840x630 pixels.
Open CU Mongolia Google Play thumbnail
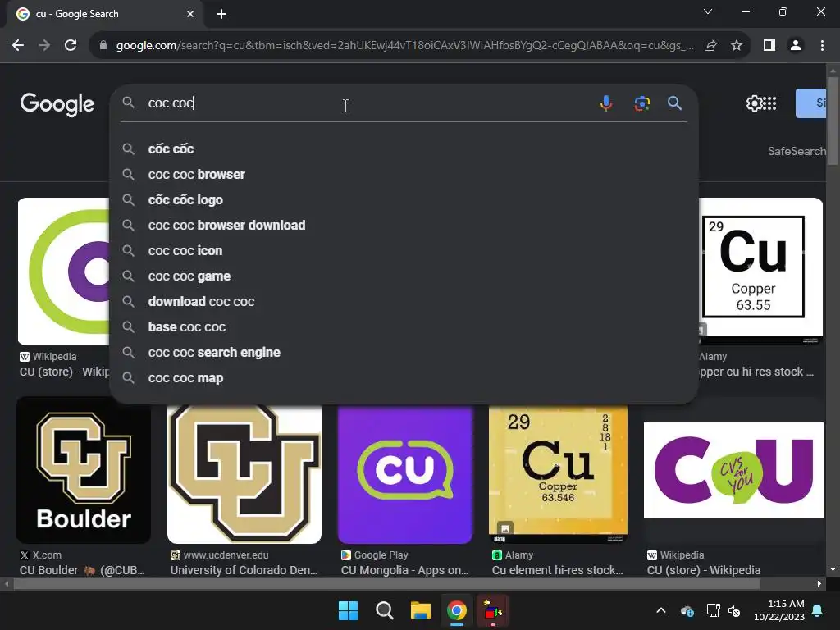point(405,474)
